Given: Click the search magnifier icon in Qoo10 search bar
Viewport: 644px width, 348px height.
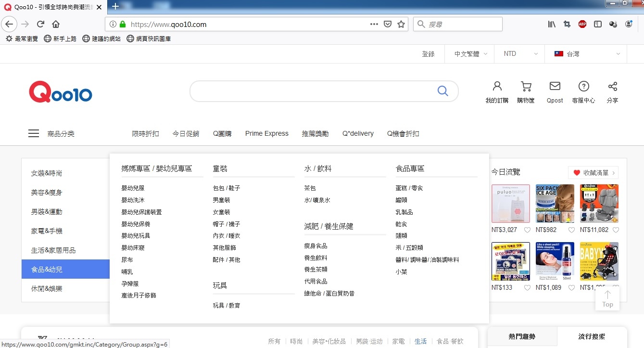Looking at the screenshot, I should (x=442, y=91).
